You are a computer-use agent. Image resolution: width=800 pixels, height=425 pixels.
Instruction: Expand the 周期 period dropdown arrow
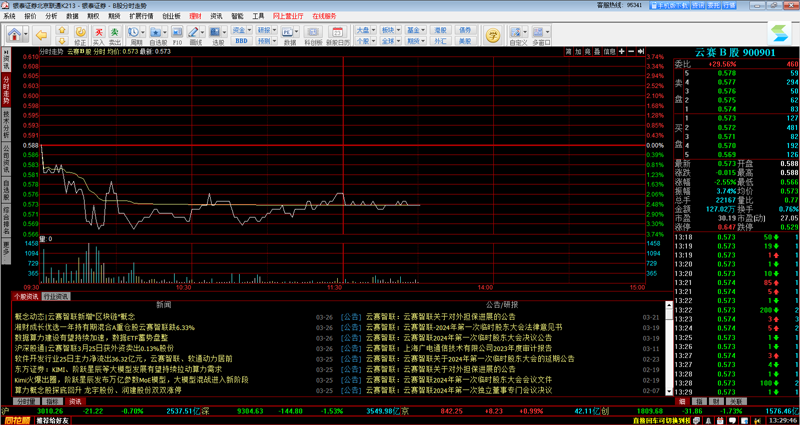pyautogui.click(x=143, y=32)
